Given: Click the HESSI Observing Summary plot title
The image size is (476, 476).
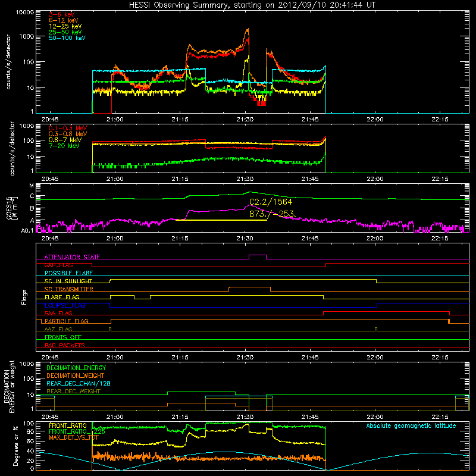Looking at the screenshot, I should click(x=252, y=5).
